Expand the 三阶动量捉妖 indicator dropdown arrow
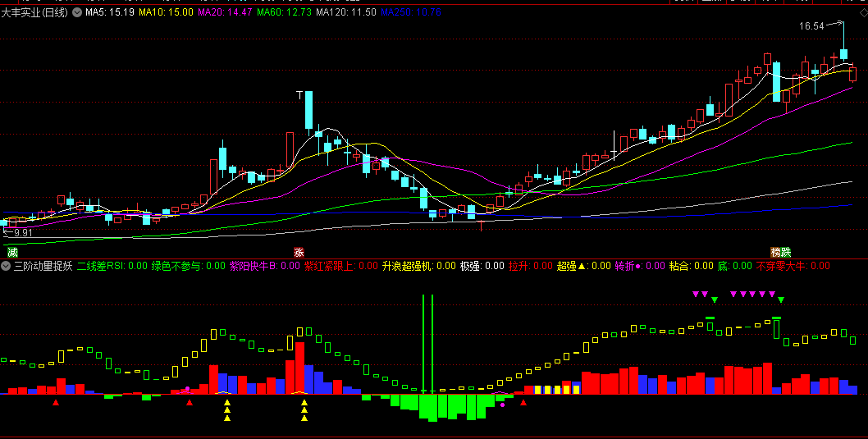 [x=6, y=267]
